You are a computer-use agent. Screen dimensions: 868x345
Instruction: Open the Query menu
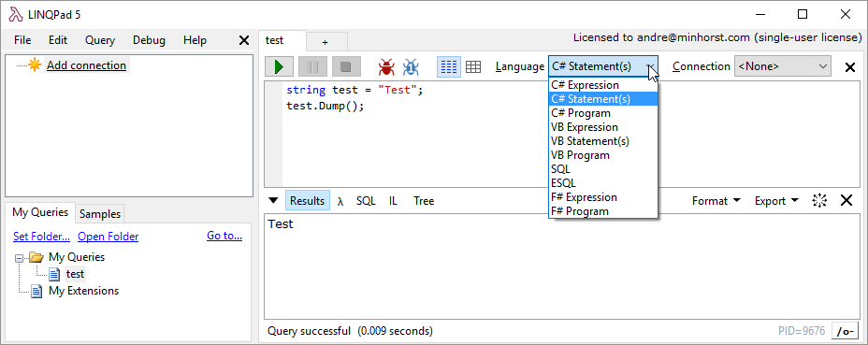[x=100, y=40]
